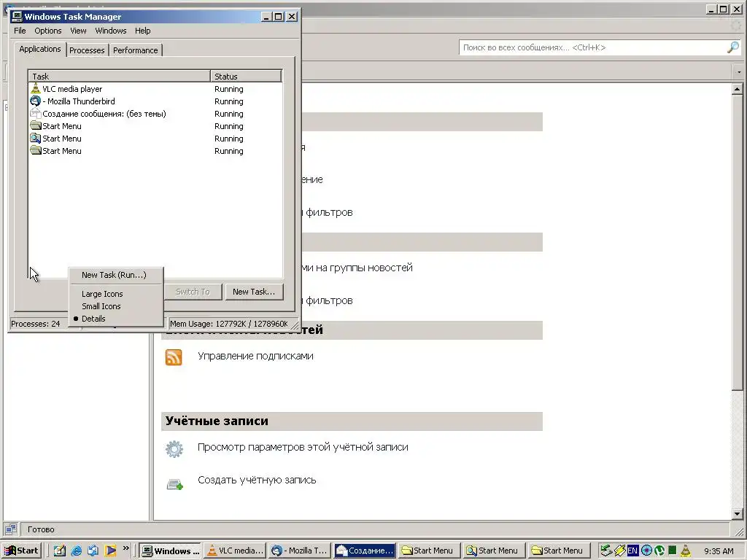Launch Internet Explorer from quick launch
The image size is (747, 560).
pos(76,551)
